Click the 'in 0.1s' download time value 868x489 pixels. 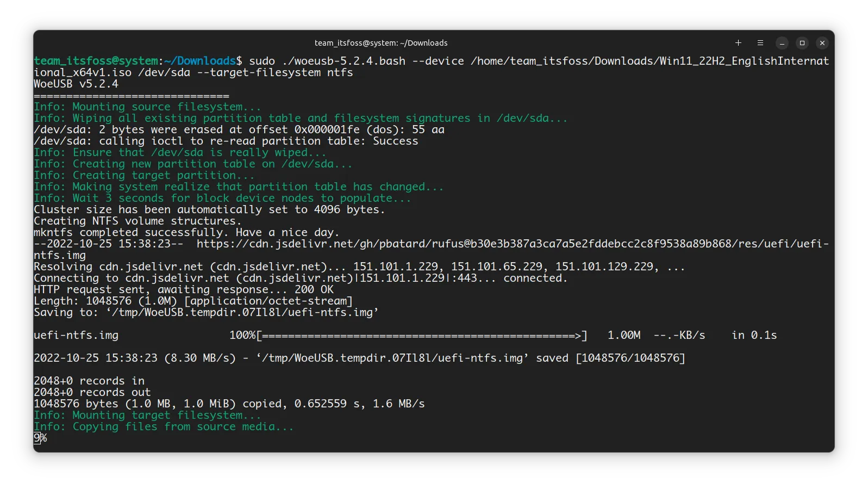pyautogui.click(x=754, y=336)
